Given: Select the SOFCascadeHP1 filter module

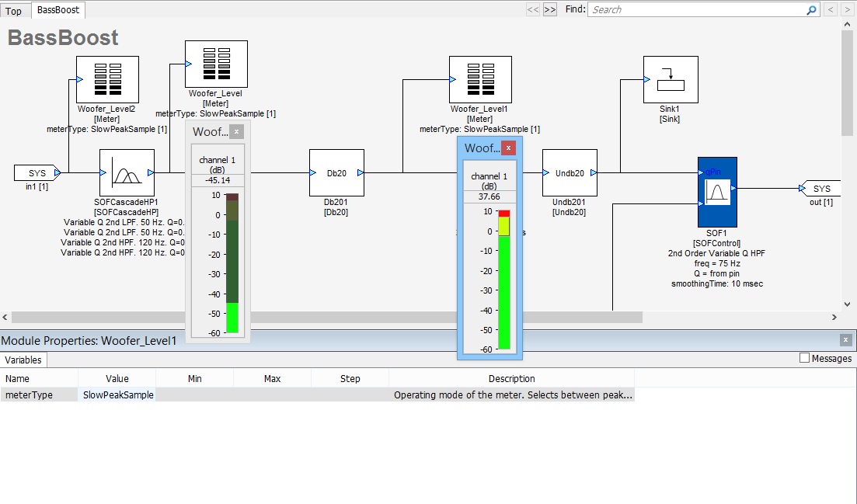Looking at the screenshot, I should pos(127,172).
